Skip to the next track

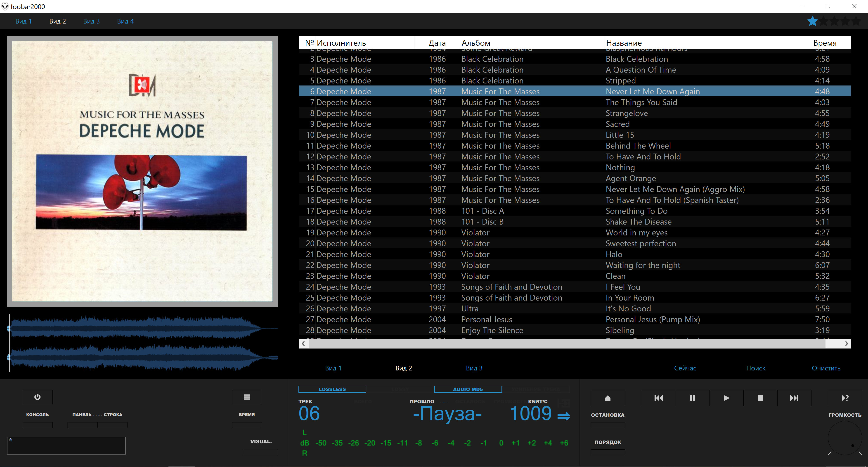point(794,398)
